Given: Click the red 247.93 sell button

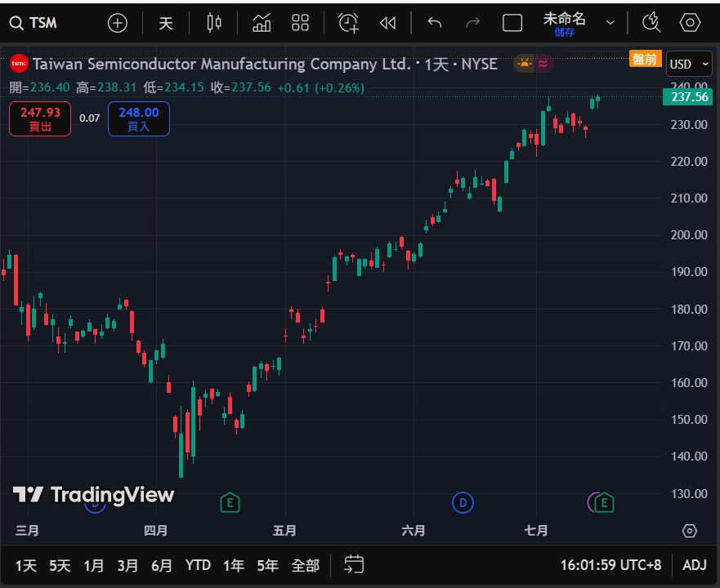Looking at the screenshot, I should pos(40,118).
